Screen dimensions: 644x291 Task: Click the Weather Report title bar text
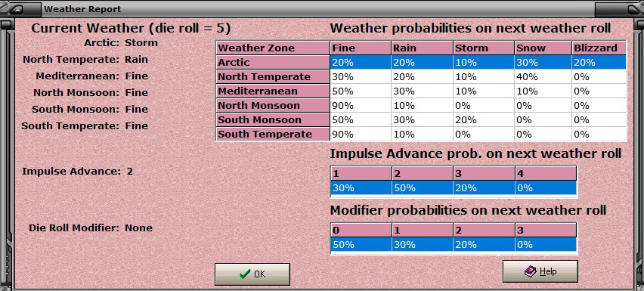(82, 8)
